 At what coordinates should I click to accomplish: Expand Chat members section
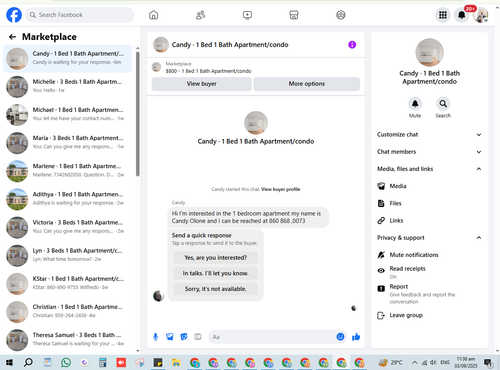(x=429, y=152)
